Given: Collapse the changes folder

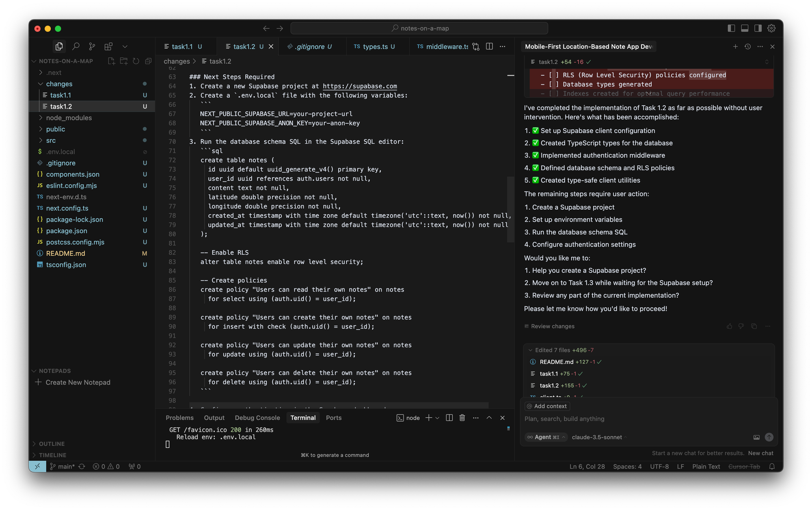Looking at the screenshot, I should (92, 84).
